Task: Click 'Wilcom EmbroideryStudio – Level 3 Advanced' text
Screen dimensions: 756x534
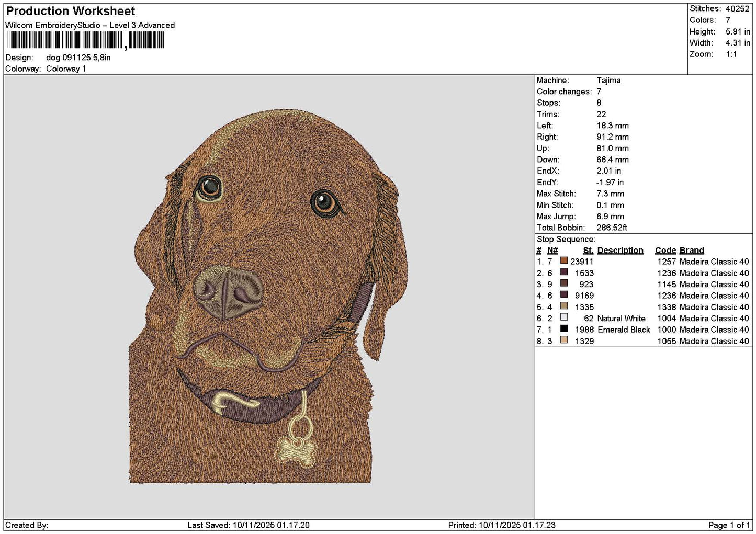Action: pos(90,25)
